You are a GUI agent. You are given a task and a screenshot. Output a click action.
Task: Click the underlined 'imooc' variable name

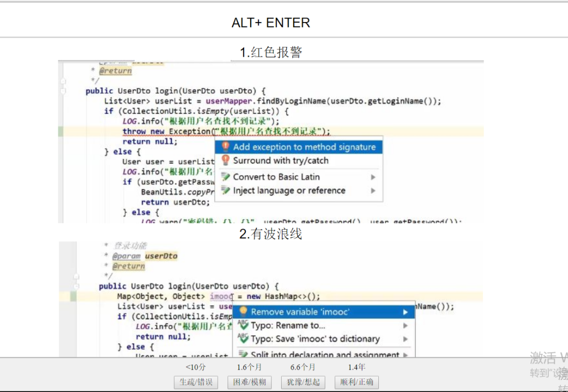222,296
